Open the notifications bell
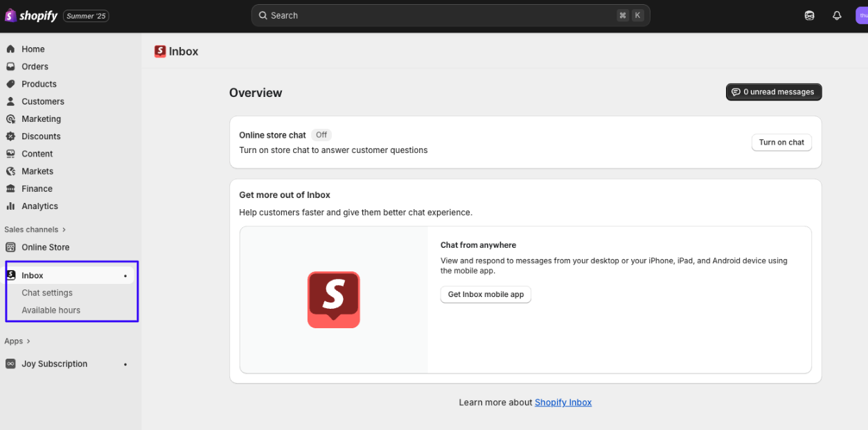The width and height of the screenshot is (868, 430). (837, 15)
